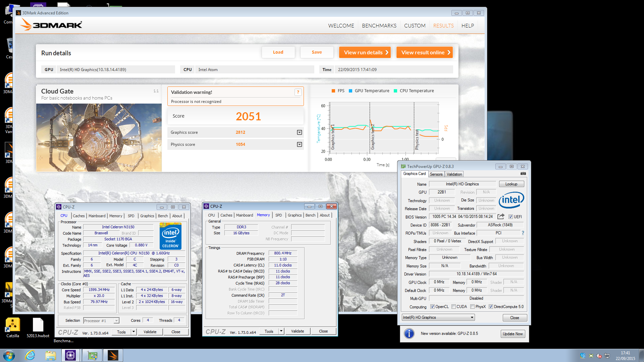Click the GPU-Z info update icon
The width and height of the screenshot is (644, 362).
click(409, 334)
